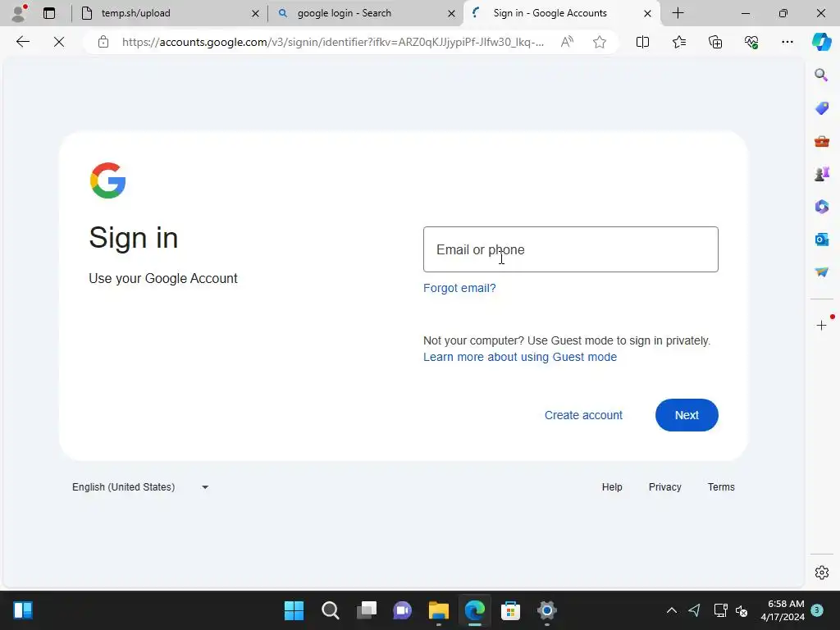Open sidebar Outlook icon
The width and height of the screenshot is (840, 630).
coord(821,240)
